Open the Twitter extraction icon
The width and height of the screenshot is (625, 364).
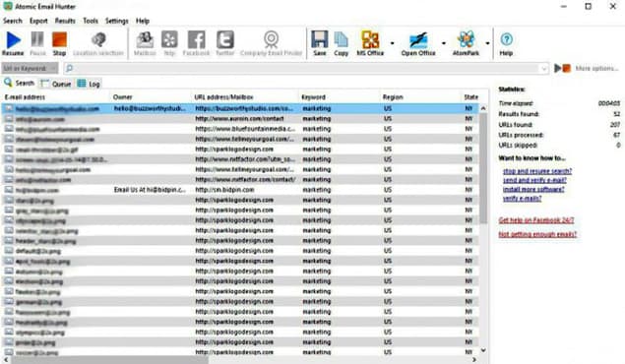224,39
